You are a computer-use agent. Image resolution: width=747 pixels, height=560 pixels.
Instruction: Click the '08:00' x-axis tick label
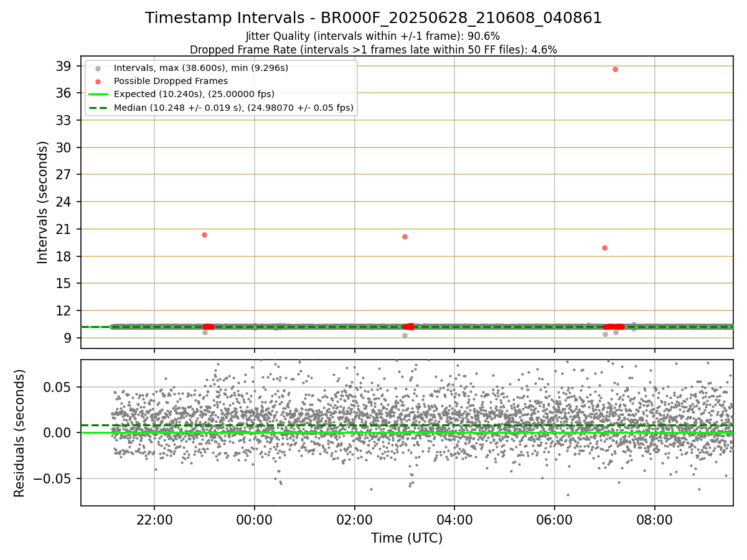point(655,520)
